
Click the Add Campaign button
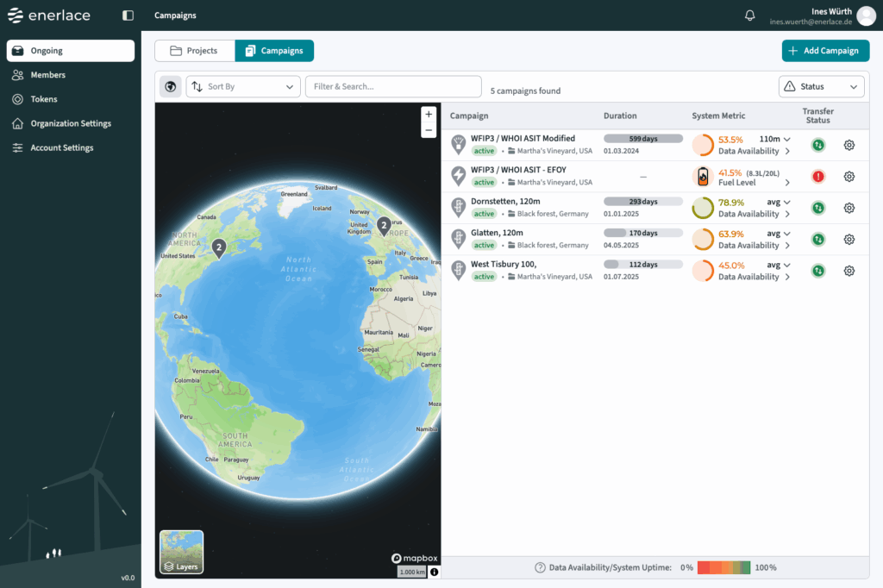(x=825, y=51)
